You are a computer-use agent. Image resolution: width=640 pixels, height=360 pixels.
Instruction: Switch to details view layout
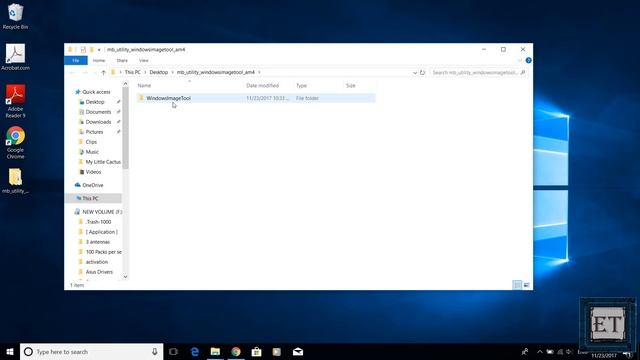pyautogui.click(x=517, y=285)
